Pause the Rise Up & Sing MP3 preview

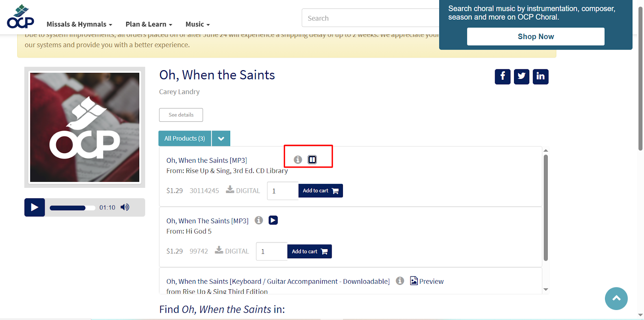coord(312,160)
